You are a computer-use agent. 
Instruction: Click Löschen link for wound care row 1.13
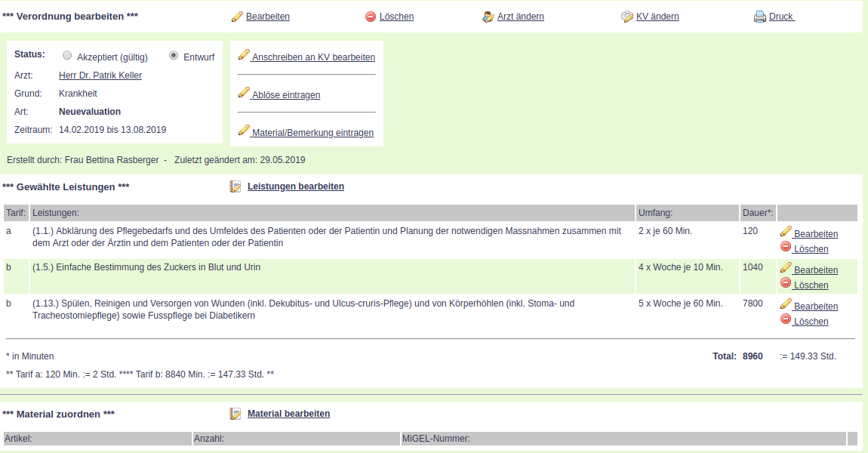(x=811, y=322)
